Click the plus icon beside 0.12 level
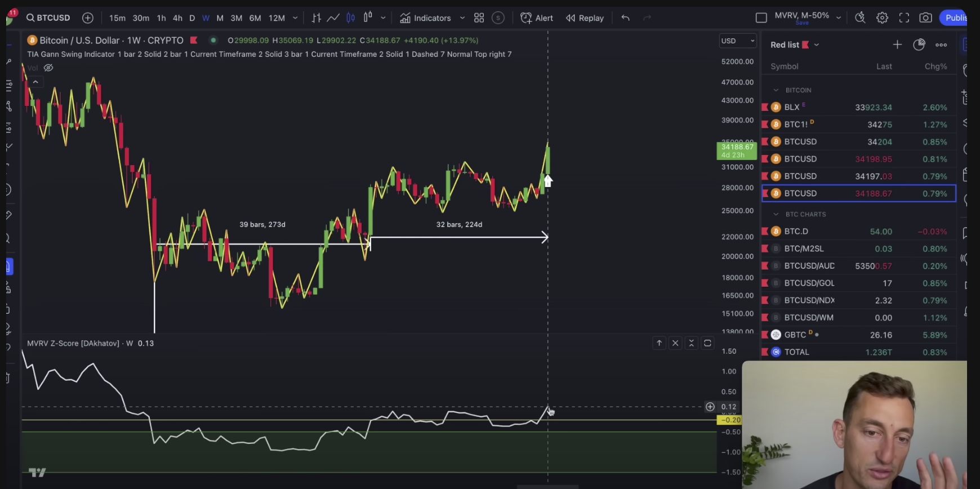Screen dimensions: 980x489 click(710, 407)
